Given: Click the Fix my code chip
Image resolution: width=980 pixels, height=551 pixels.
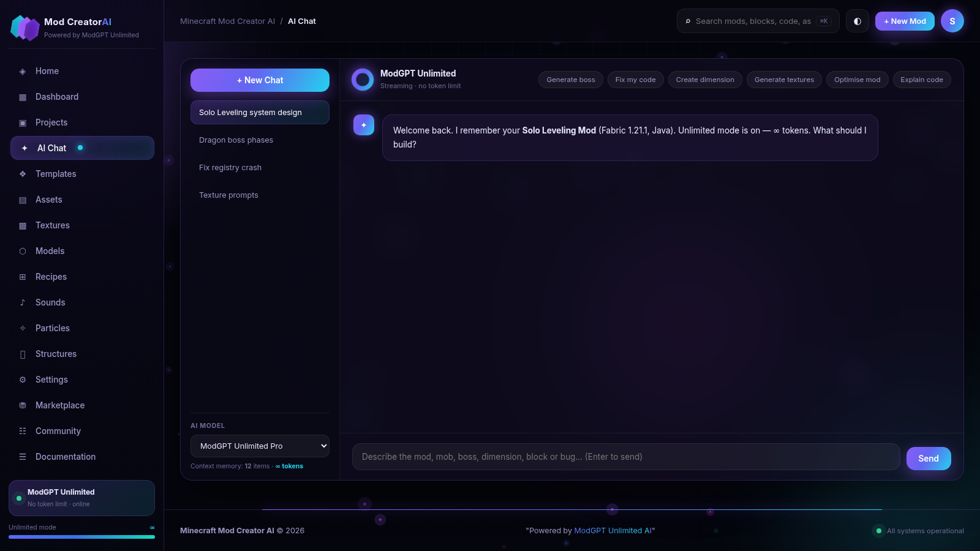Looking at the screenshot, I should point(635,80).
